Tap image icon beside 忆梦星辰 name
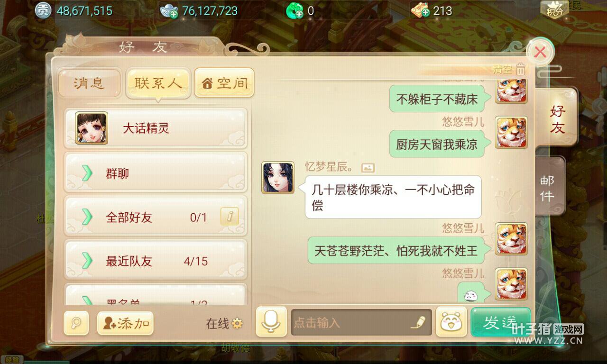This screenshot has height=364, width=607. coord(368,168)
